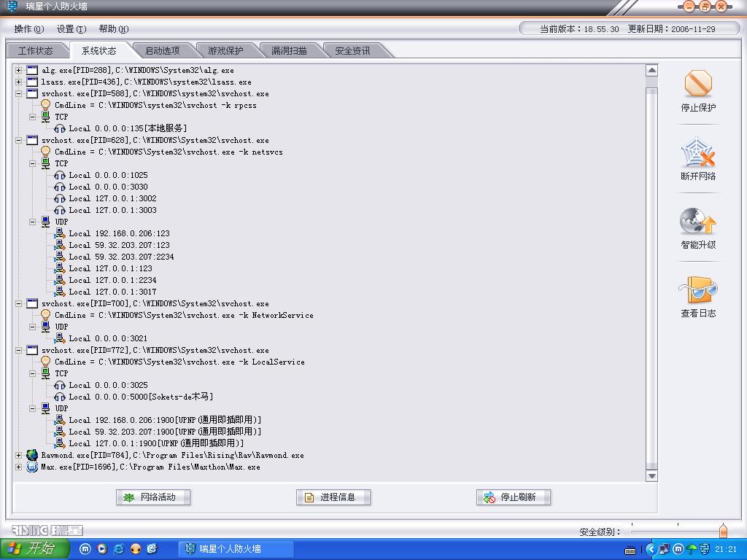Viewport: 747px width, 560px height.
Task: Open the 开始 Start menu
Action: (34, 548)
